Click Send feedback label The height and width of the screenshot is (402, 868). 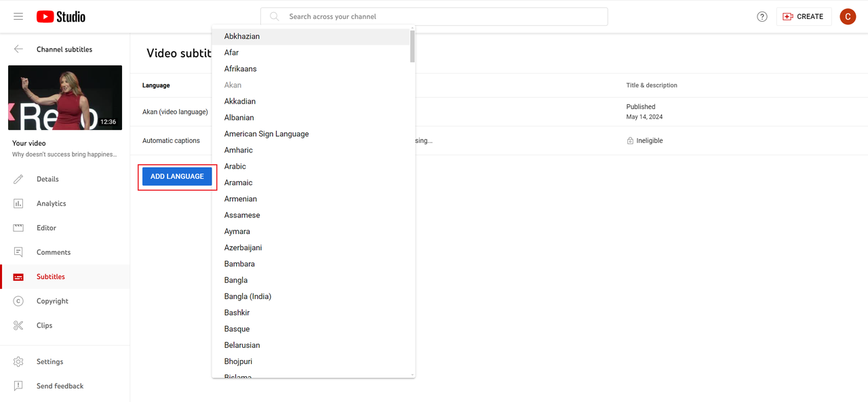click(60, 386)
